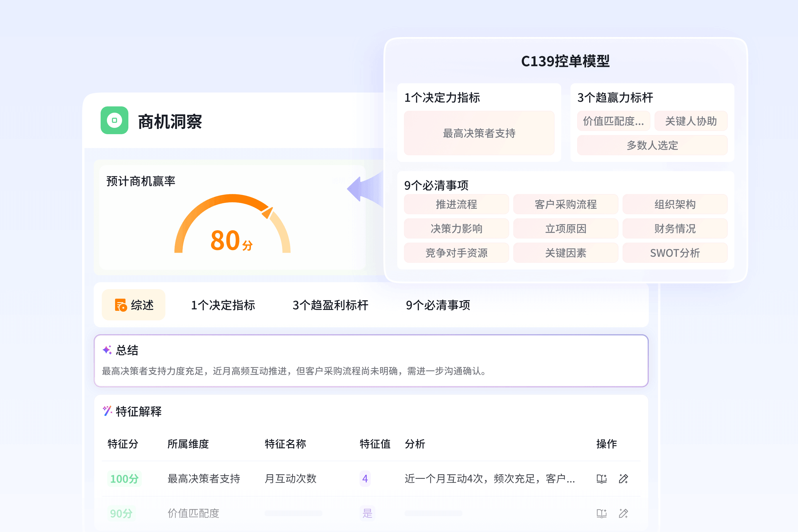Expand the 9个必清事项 section
The image size is (798, 532).
coord(436,186)
